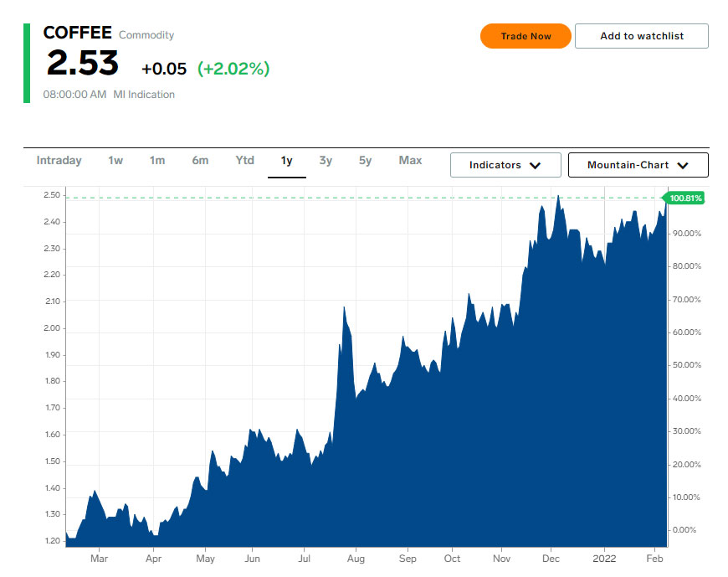Select the 1m time range tab
The height and width of the screenshot is (577, 728).
pos(157,160)
